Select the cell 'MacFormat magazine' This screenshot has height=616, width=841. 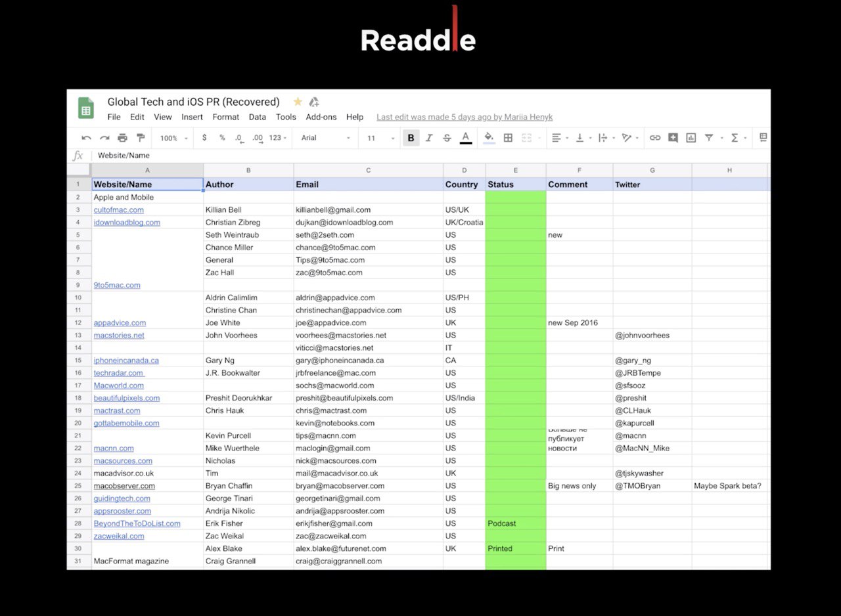(148, 561)
